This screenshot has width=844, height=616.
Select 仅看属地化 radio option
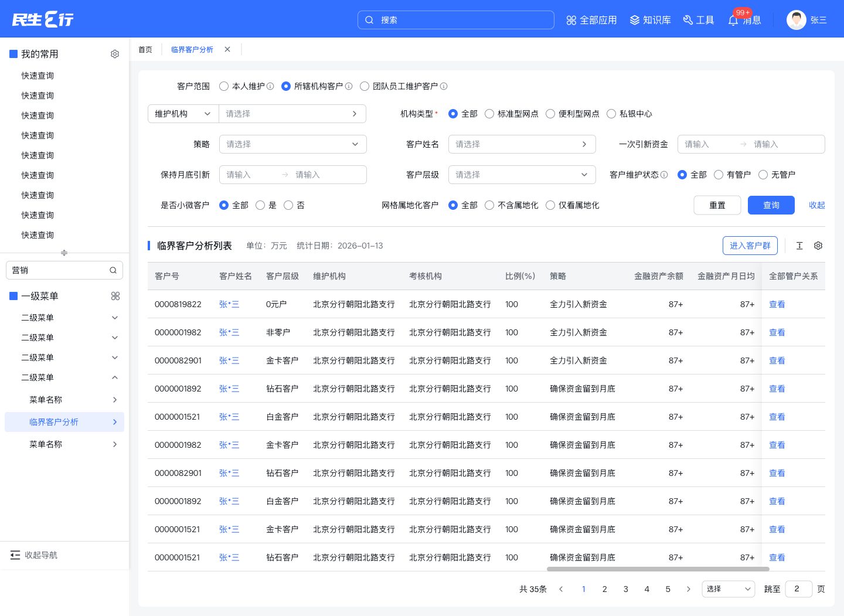tap(550, 205)
